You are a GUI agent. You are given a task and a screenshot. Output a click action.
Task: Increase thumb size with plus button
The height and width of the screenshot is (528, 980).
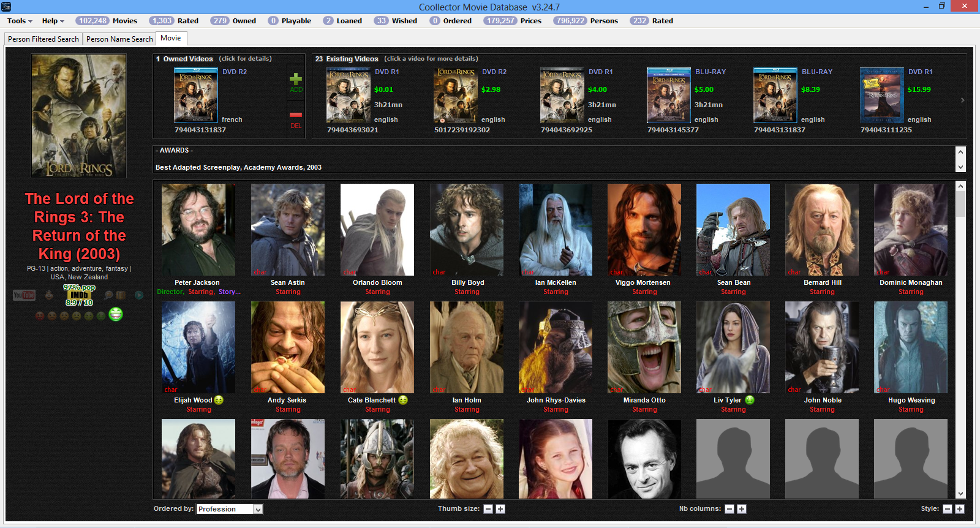click(500, 509)
